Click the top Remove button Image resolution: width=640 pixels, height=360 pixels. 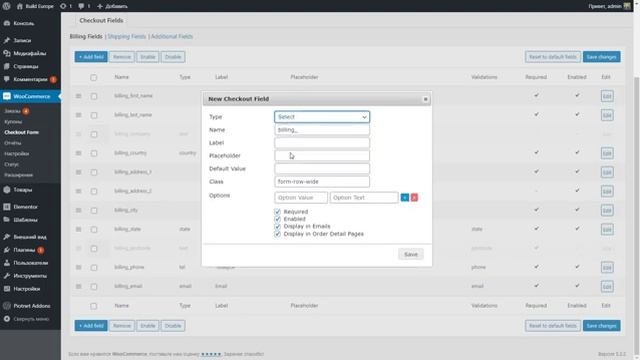coord(122,57)
